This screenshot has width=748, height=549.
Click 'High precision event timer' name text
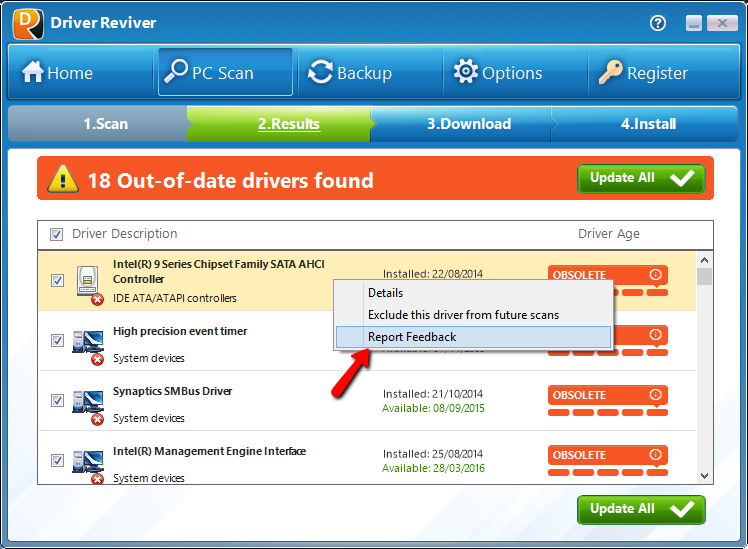coord(180,331)
